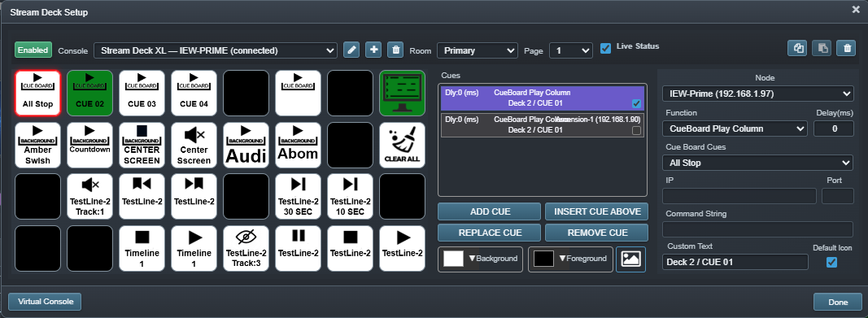Select the Ascension-1 cue row
The height and width of the screenshot is (318, 868).
pyautogui.click(x=543, y=125)
